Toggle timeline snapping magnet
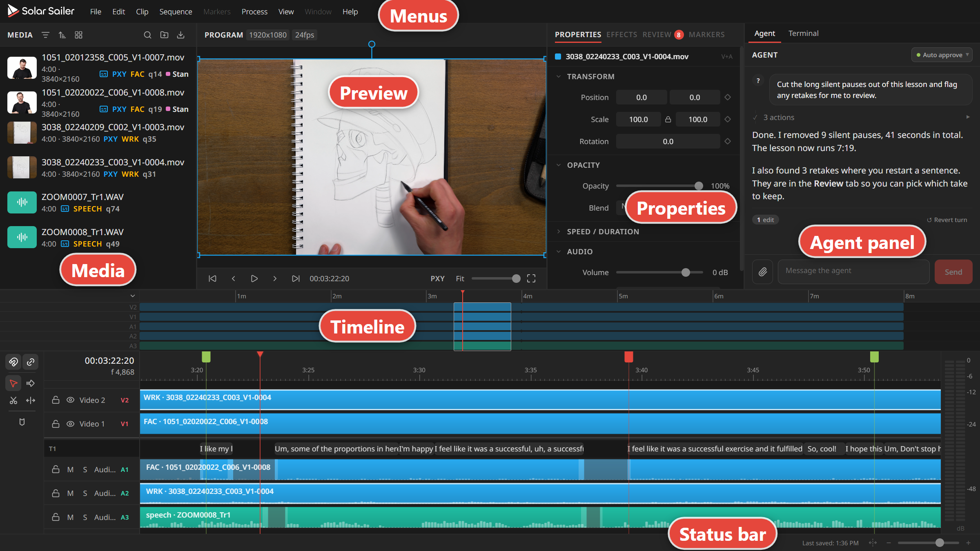Image resolution: width=980 pixels, height=551 pixels. coord(13,362)
